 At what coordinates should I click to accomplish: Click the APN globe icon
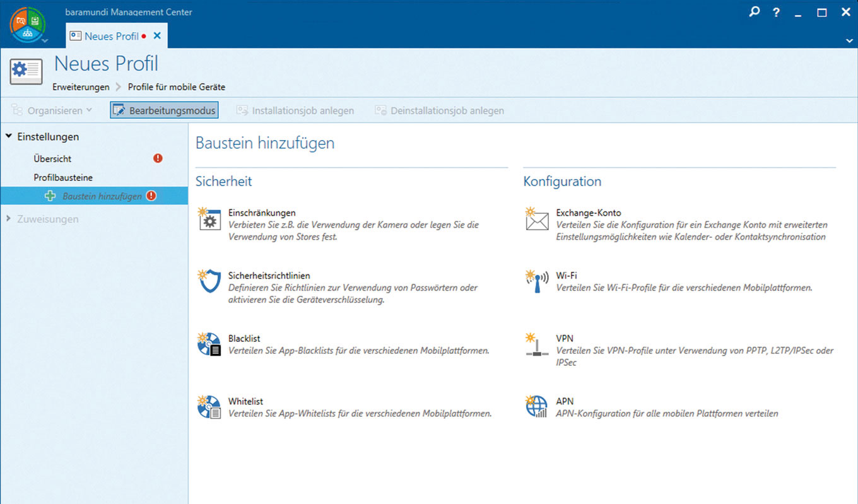(x=537, y=407)
